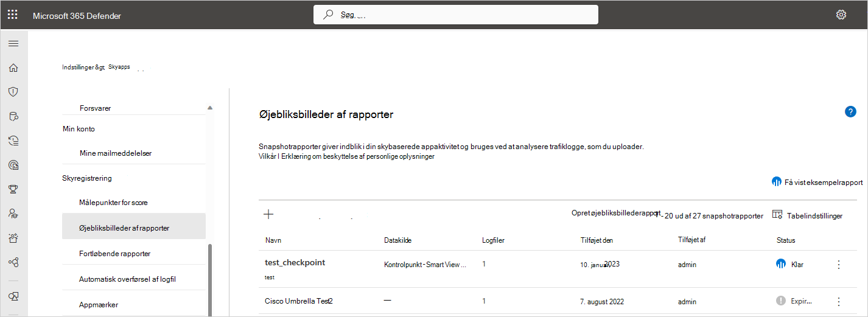Sort by the Status column header

[x=786, y=240]
